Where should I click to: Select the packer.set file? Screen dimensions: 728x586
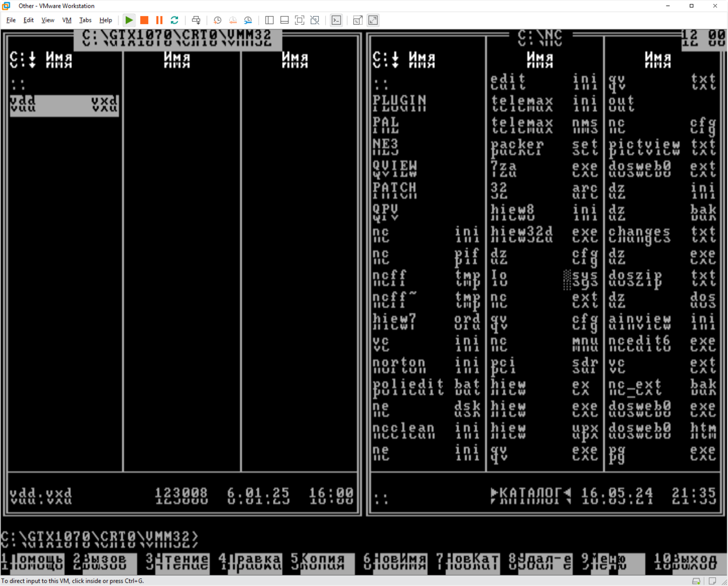coord(544,147)
